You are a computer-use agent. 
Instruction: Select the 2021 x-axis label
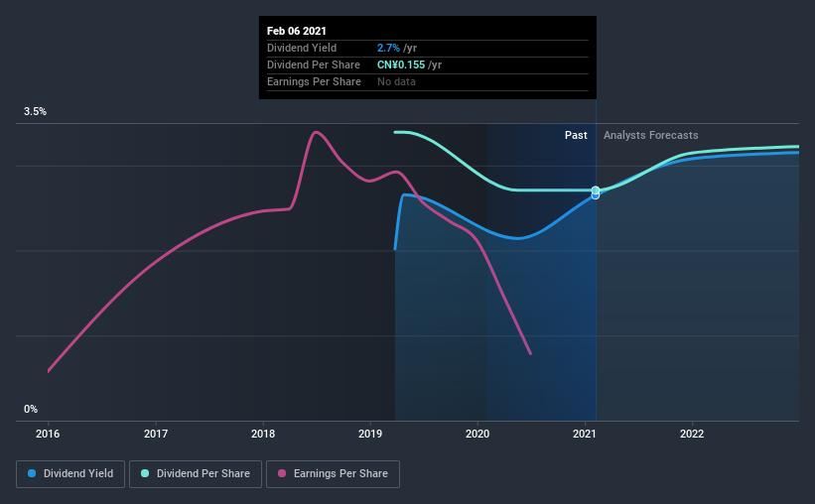585,434
